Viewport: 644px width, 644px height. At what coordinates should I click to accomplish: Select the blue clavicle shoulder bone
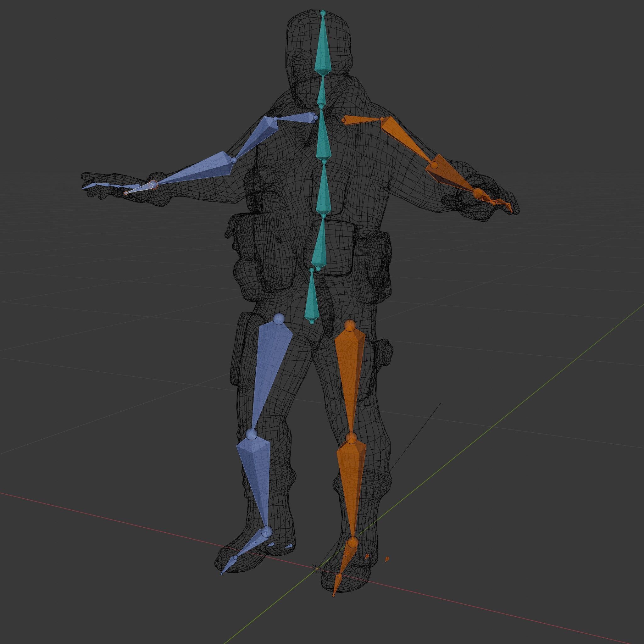297,117
